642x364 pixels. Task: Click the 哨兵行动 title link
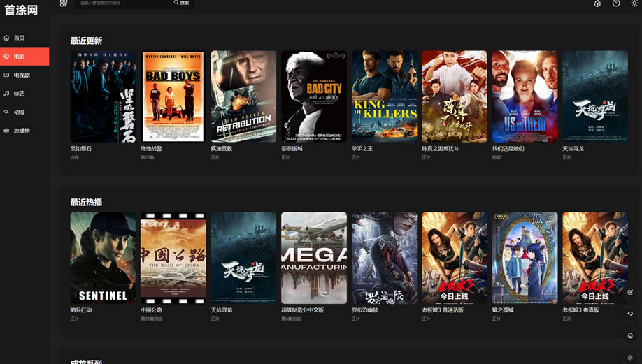pyautogui.click(x=81, y=310)
